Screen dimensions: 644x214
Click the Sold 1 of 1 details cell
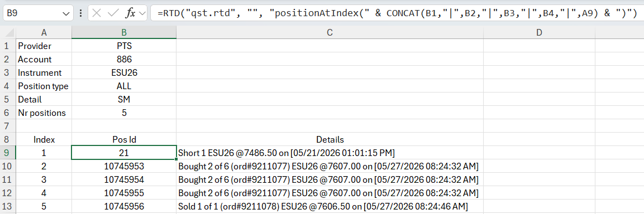pos(330,206)
